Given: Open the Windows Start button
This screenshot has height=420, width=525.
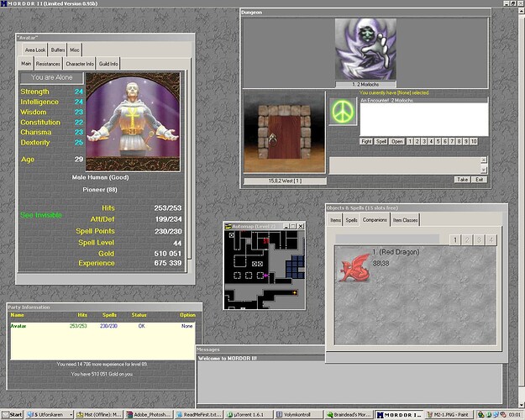Looking at the screenshot, I should coord(12,415).
